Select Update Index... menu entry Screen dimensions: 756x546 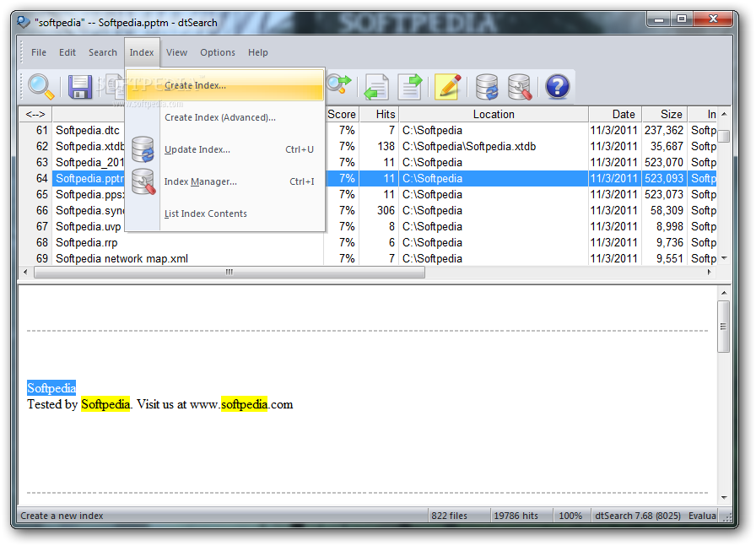[x=224, y=149]
